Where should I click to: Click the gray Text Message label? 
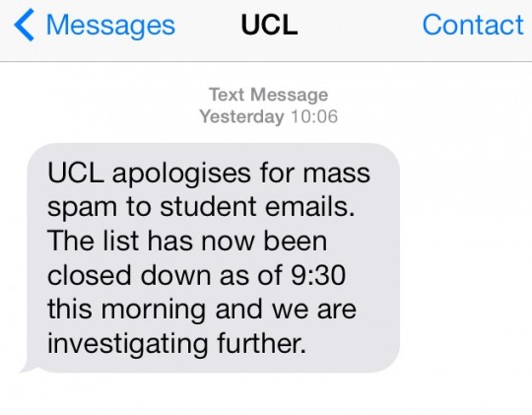point(268,95)
